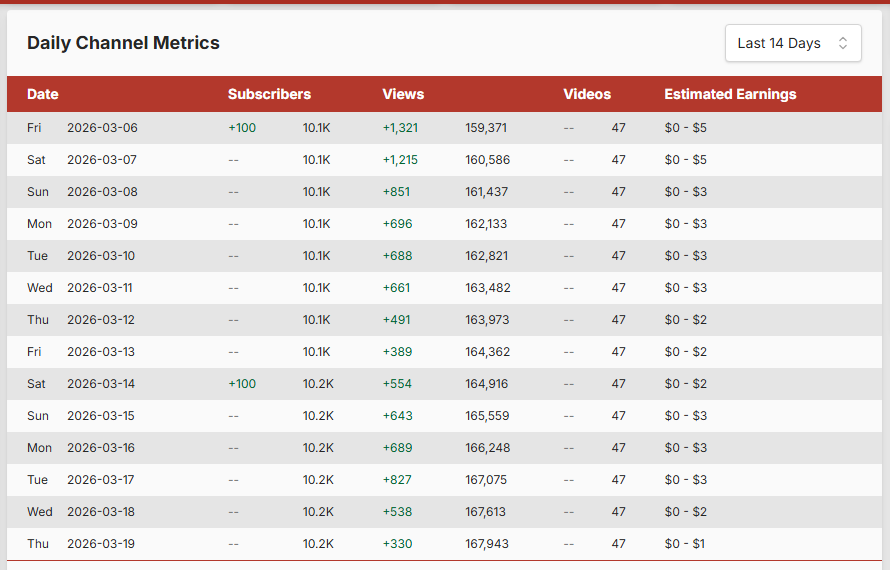The width and height of the screenshot is (890, 570).
Task: Click the +661 views change
Action: (x=396, y=288)
